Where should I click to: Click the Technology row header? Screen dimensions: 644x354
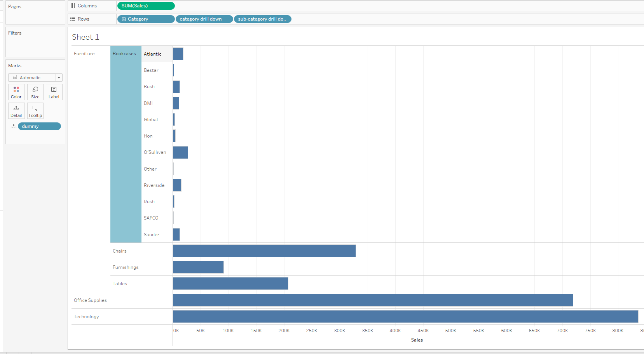click(86, 317)
